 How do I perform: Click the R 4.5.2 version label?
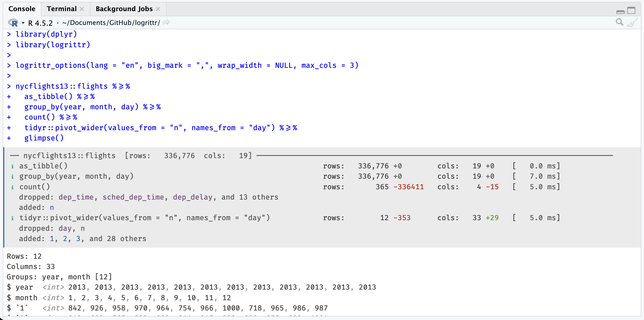coord(40,23)
